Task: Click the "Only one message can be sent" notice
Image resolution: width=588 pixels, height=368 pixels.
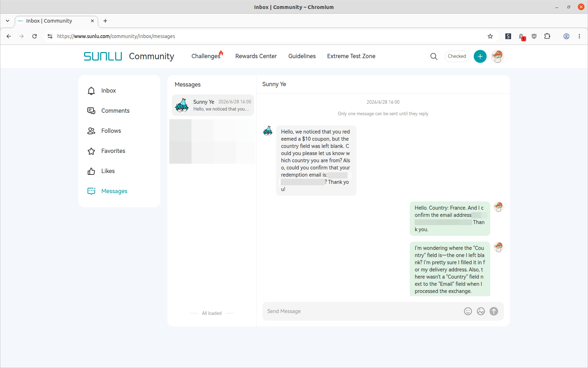Action: click(x=383, y=114)
